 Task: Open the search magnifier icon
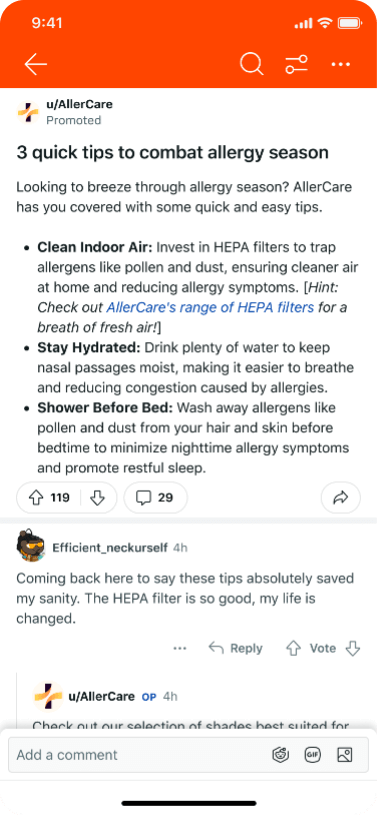point(252,65)
